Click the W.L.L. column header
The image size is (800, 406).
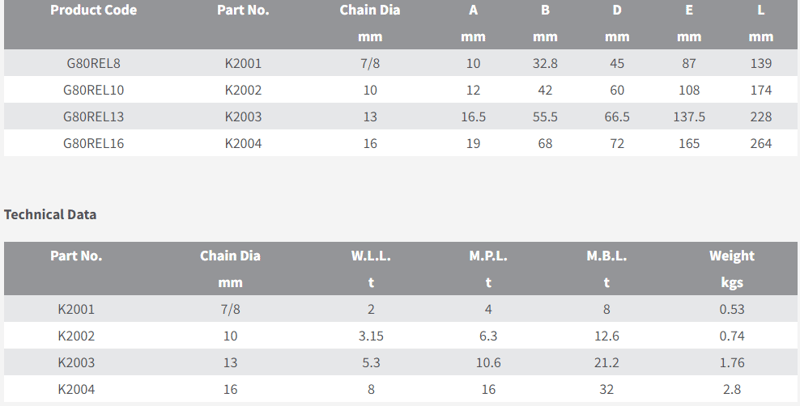click(370, 256)
